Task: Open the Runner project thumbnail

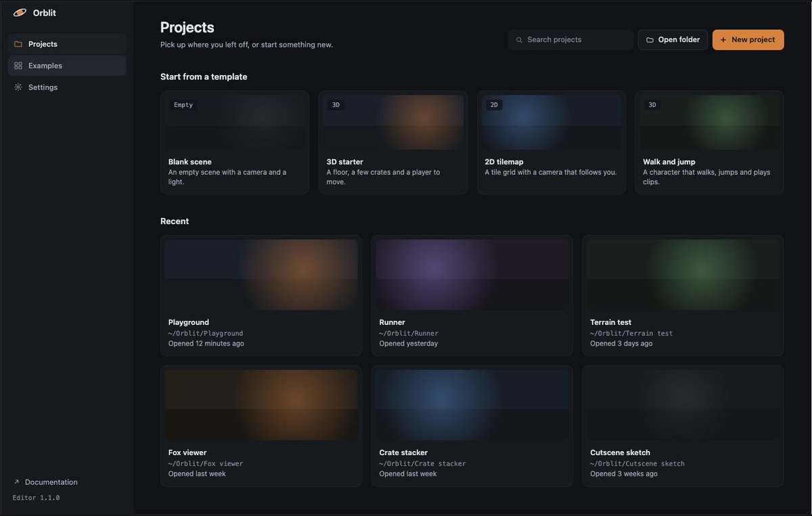Action: click(x=472, y=275)
